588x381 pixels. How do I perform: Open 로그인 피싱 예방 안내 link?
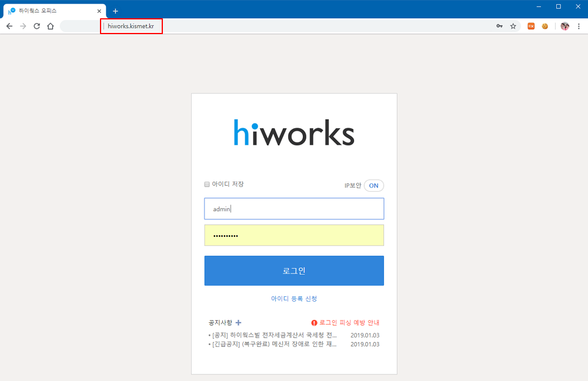[349, 323]
